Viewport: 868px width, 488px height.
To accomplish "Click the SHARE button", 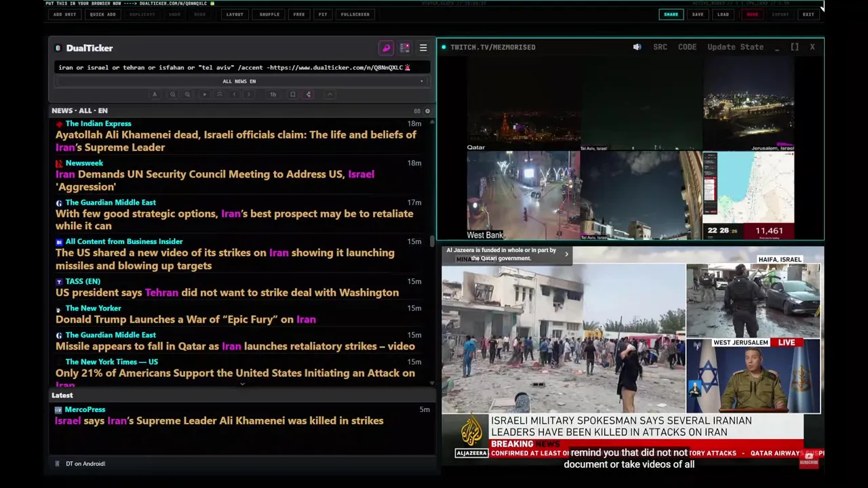I will [x=671, y=14].
